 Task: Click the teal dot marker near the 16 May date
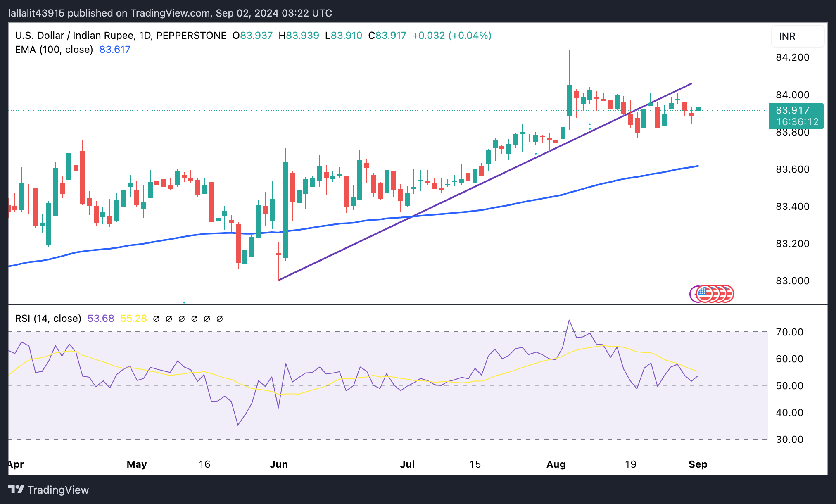point(184,302)
